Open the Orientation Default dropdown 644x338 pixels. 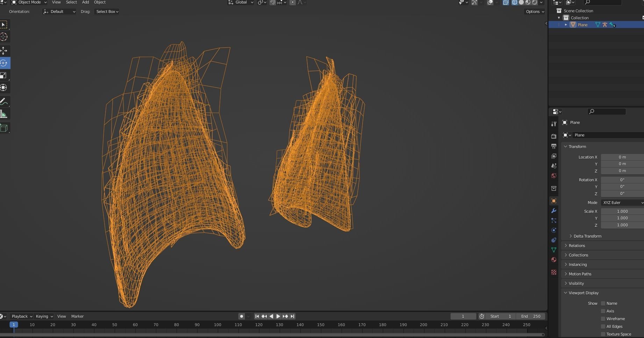59,12
